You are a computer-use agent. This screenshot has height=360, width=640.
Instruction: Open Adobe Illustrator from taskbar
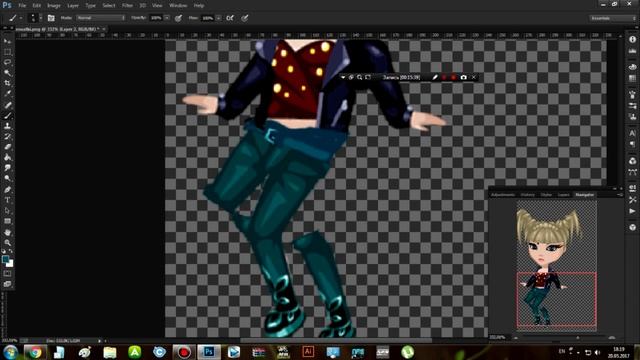(308, 352)
